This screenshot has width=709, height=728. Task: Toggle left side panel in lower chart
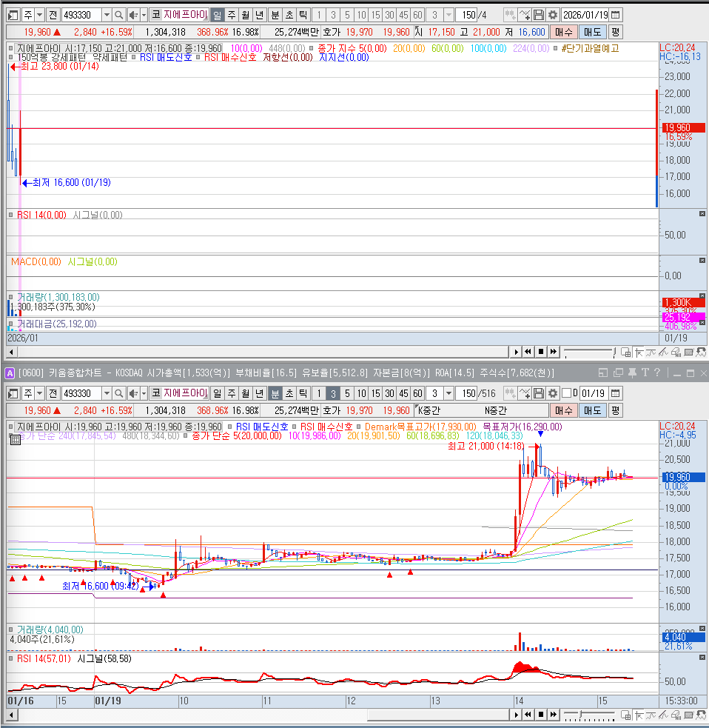[13, 393]
